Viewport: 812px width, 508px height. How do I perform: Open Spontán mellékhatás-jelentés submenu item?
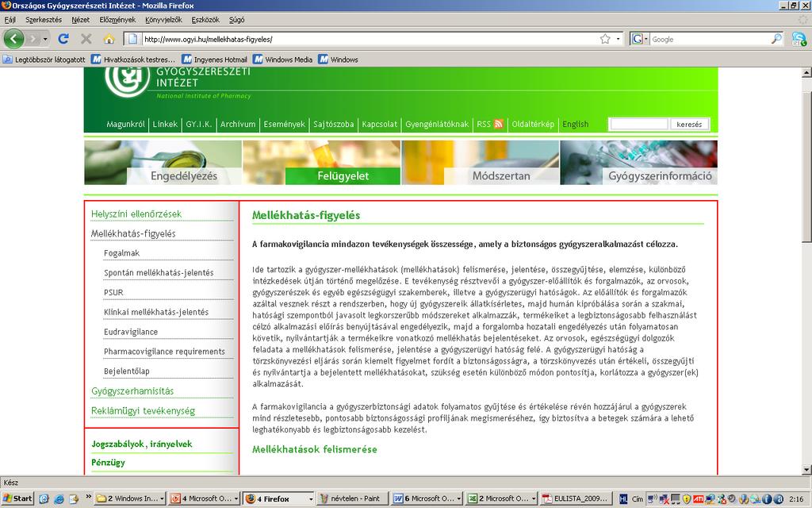click(159, 273)
